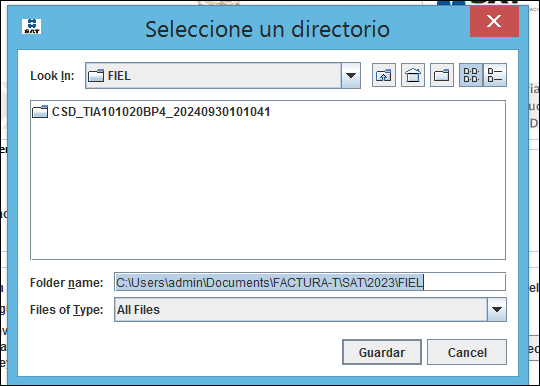Click the Seleccione un directorio title
This screenshot has height=386, width=540.
pos(267,29)
